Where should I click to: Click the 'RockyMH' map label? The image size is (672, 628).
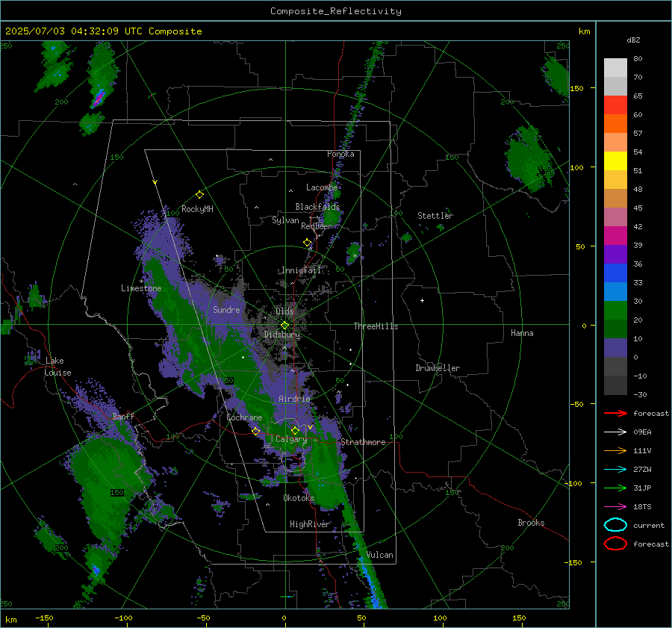pyautogui.click(x=197, y=209)
